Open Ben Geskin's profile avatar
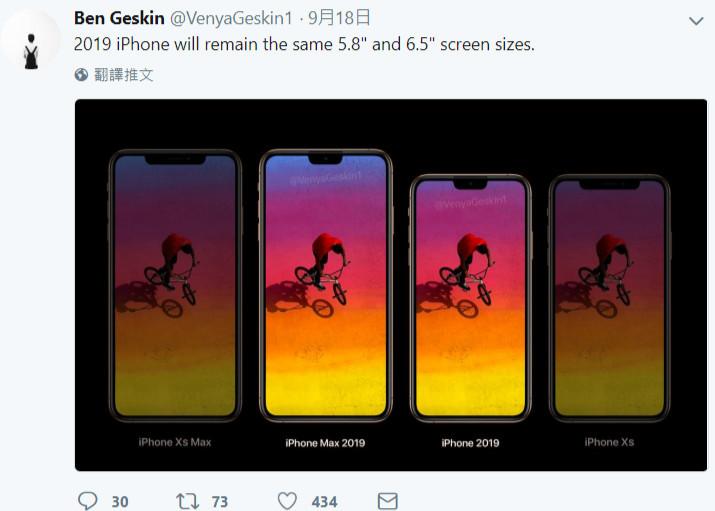 coord(31,40)
